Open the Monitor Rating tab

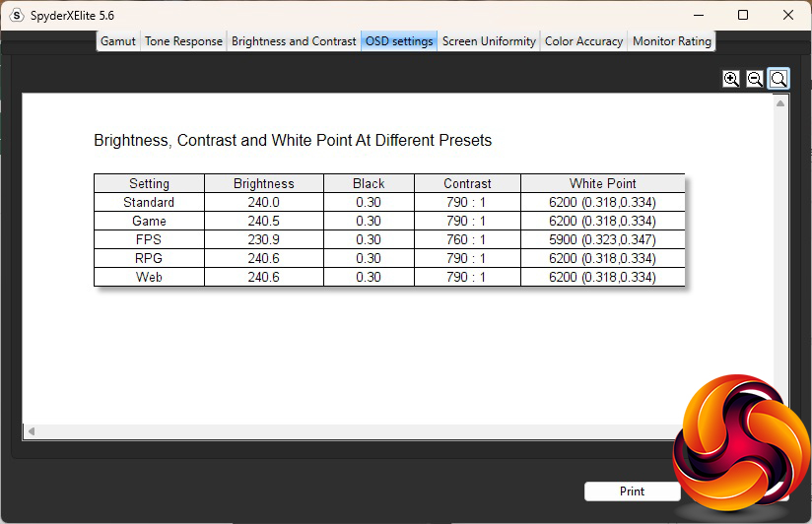(x=672, y=41)
